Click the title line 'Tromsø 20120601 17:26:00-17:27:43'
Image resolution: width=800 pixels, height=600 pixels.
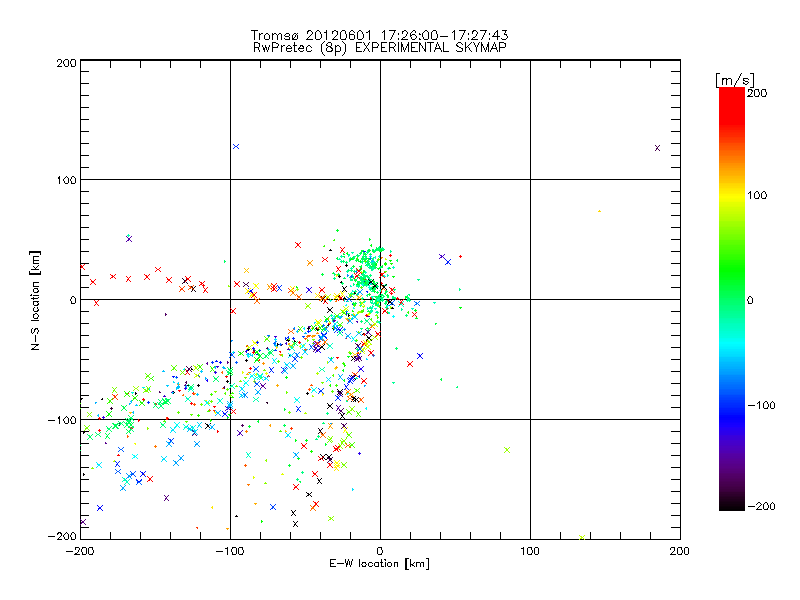click(380, 35)
